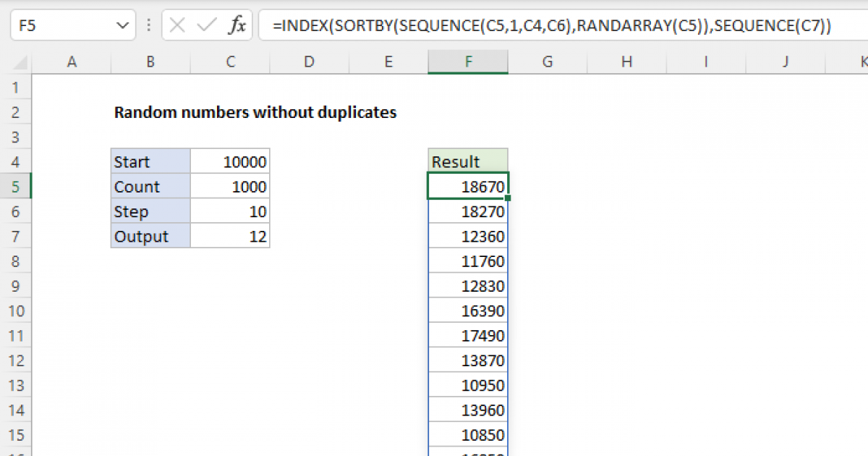Viewport: 868px width, 456px height.
Task: Click the Cancel X icon in formula bar
Action: tap(176, 25)
